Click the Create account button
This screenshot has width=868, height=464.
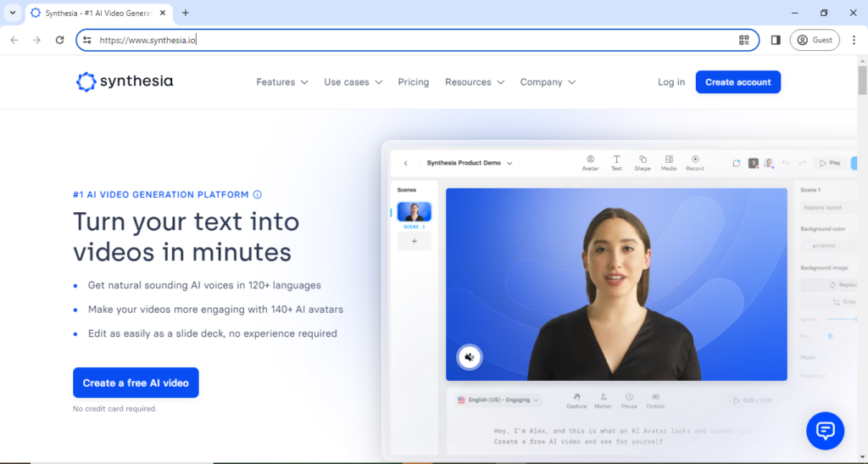pos(737,82)
